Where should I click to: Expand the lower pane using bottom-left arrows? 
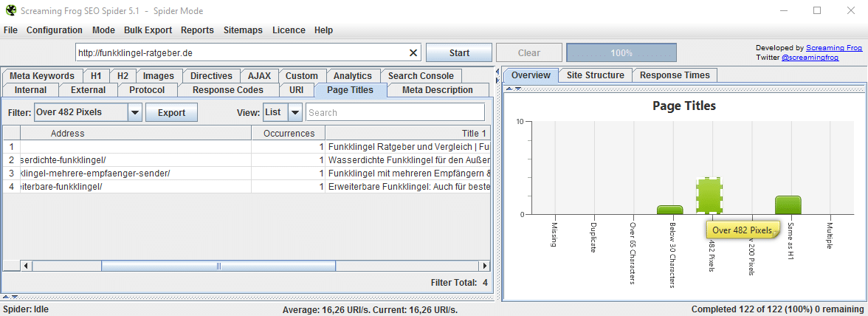[x=10, y=298]
